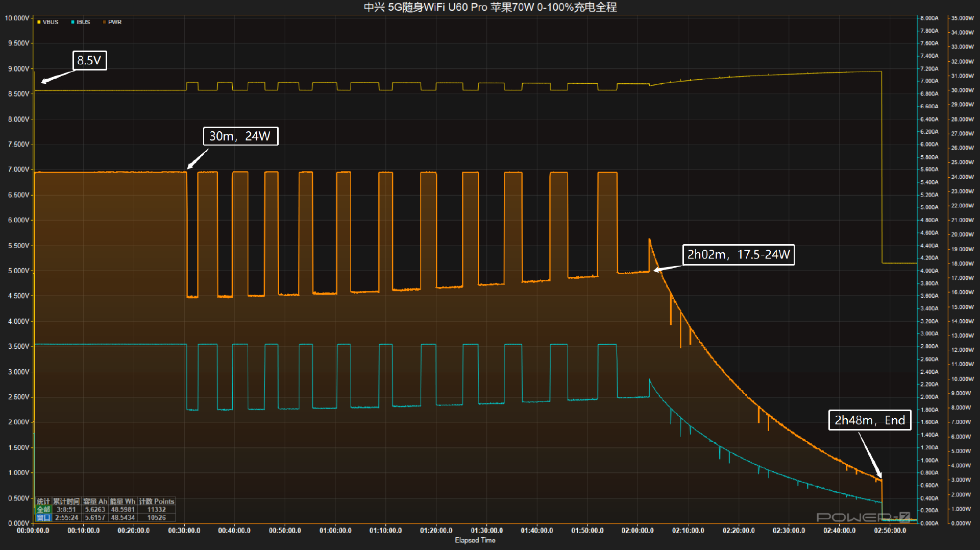
Task: Click the 10.000V voltage axis label
Action: (x=17, y=18)
